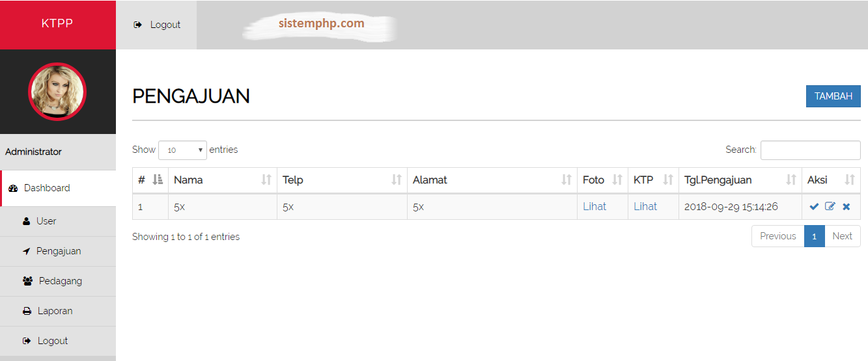
Task: Open the Show entries dropdown
Action: pos(182,150)
